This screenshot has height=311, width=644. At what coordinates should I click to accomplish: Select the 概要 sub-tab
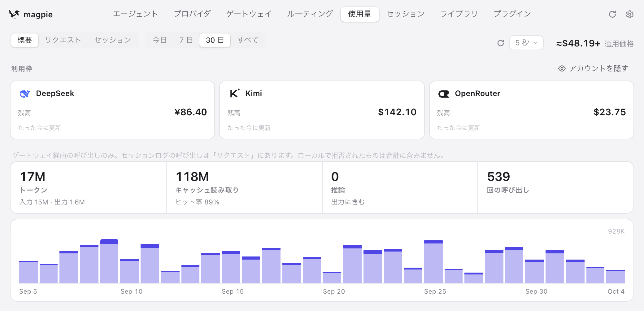[25, 40]
